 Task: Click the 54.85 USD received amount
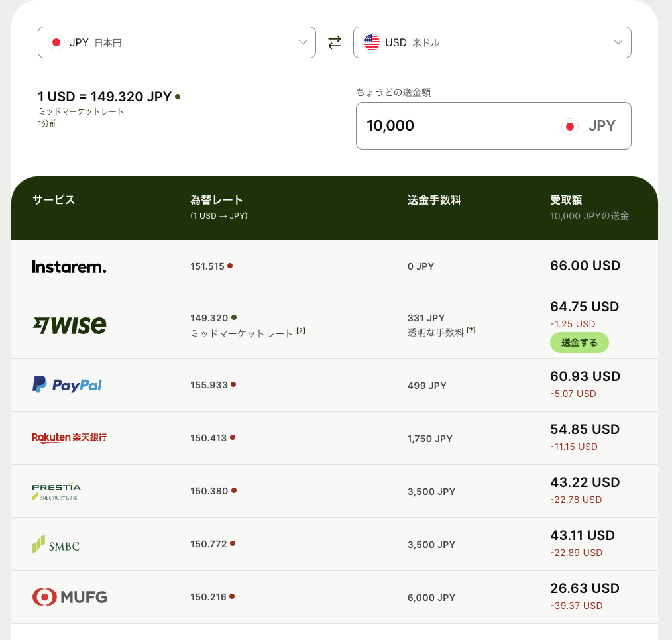[x=585, y=429]
